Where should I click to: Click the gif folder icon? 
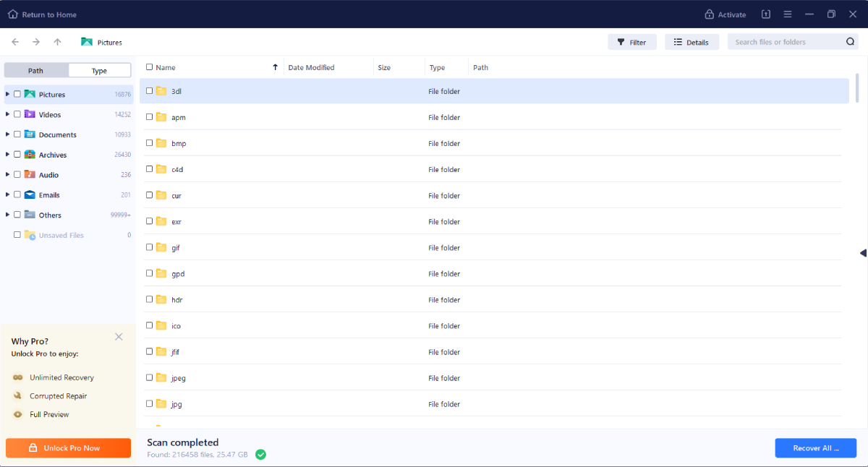[161, 247]
